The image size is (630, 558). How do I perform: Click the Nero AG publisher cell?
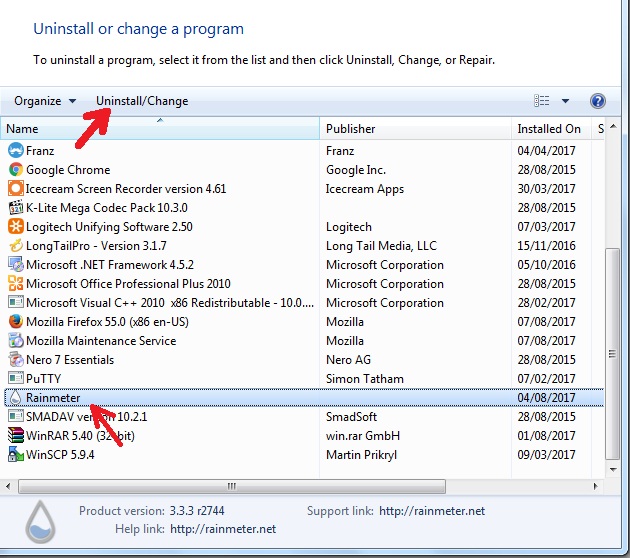coord(348,360)
